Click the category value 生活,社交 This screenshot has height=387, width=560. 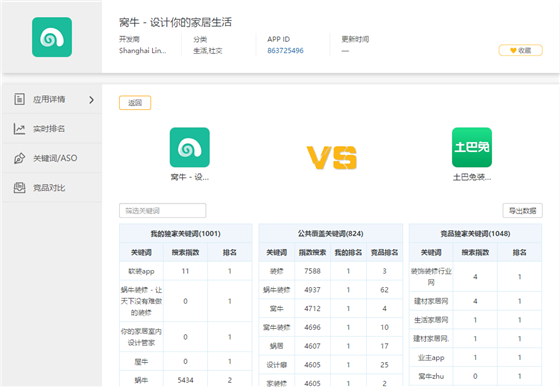point(208,51)
